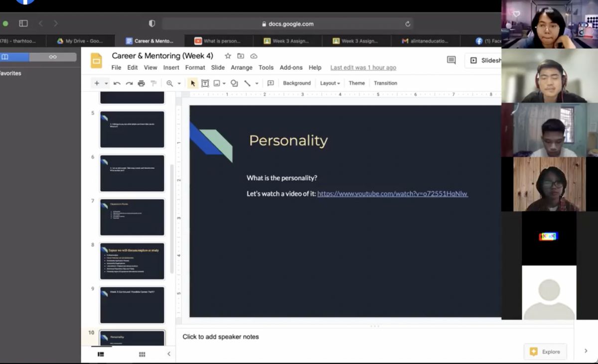Open the Format menu
This screenshot has width=598, height=364.
click(195, 68)
